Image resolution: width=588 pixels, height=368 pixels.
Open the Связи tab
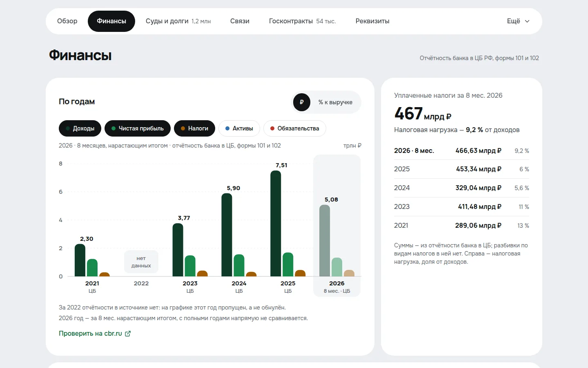240,21
